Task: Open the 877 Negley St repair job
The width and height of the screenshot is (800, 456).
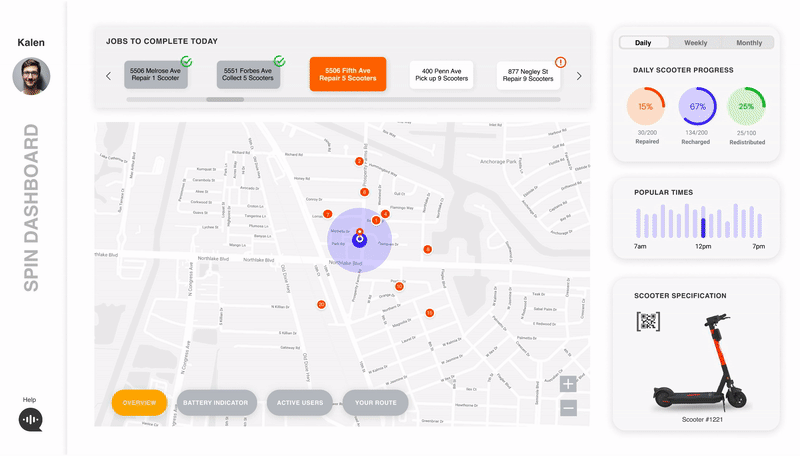Action: pyautogui.click(x=528, y=75)
